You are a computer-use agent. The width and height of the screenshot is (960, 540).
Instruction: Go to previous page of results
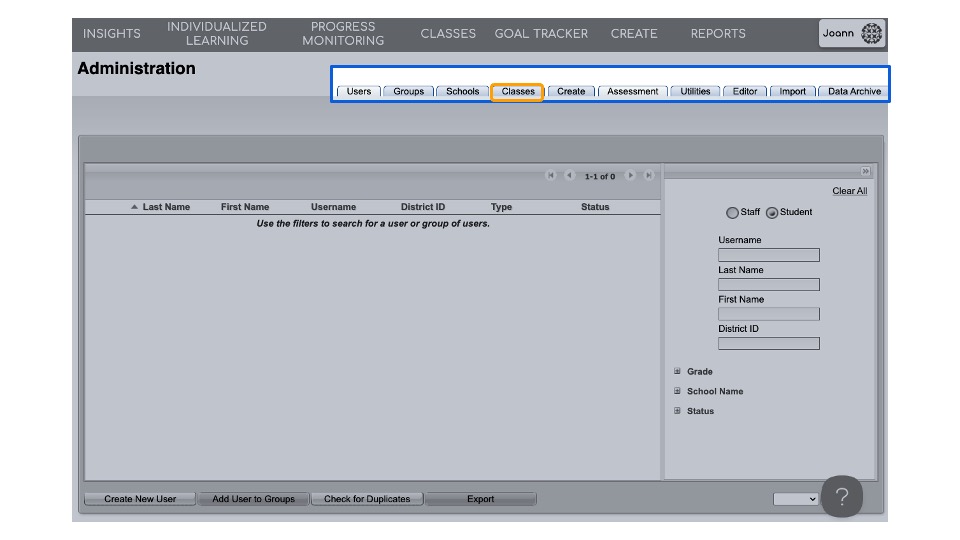click(569, 176)
